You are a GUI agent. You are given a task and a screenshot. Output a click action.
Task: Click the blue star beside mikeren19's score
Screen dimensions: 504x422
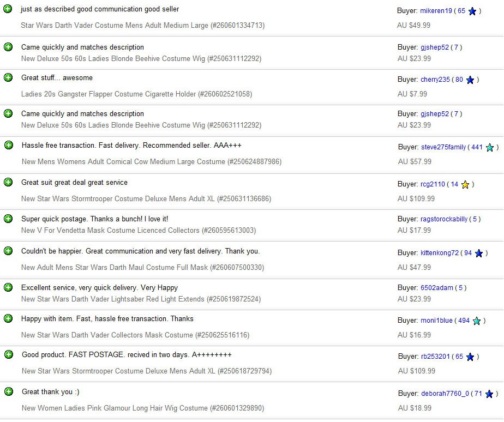click(x=472, y=11)
